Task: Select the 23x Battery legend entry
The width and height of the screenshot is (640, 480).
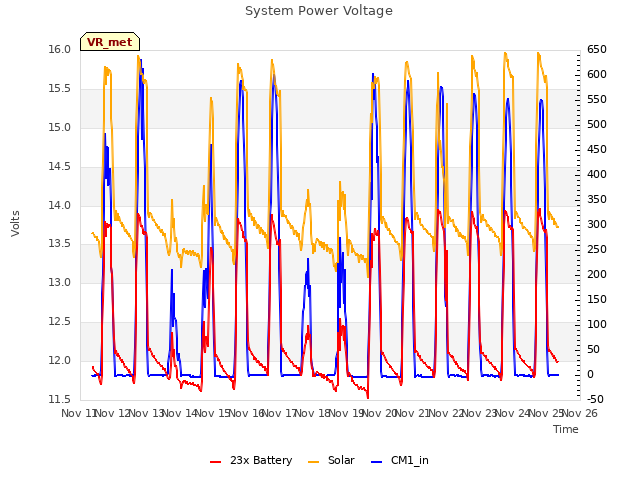Action: pos(251,460)
